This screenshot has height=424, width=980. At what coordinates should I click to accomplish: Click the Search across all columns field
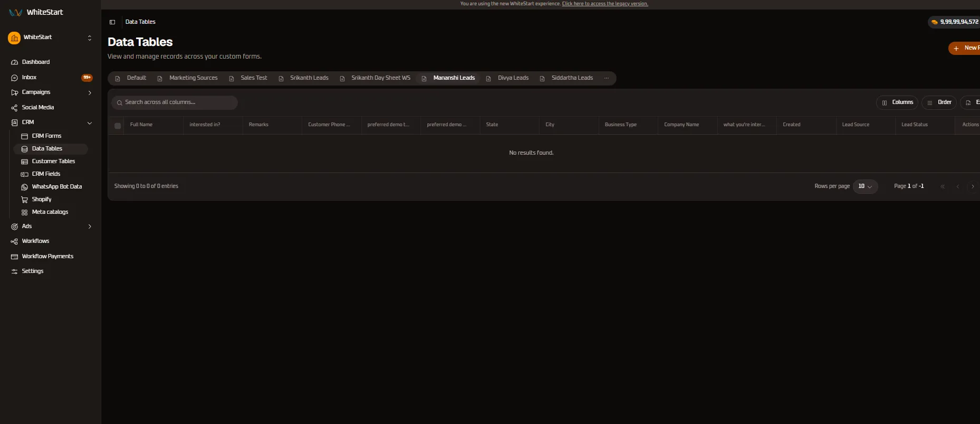[175, 102]
